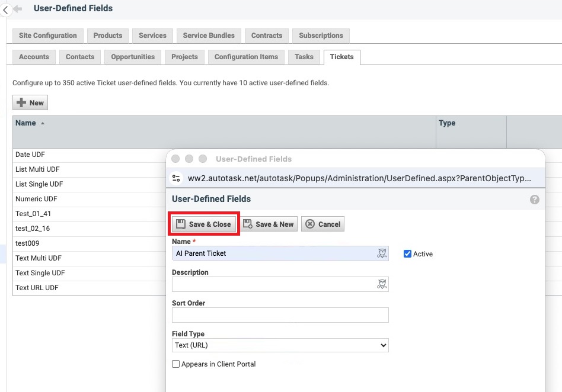Viewport: 562px width, 392px height.
Task: Switch to the Contracts tab
Action: [266, 36]
